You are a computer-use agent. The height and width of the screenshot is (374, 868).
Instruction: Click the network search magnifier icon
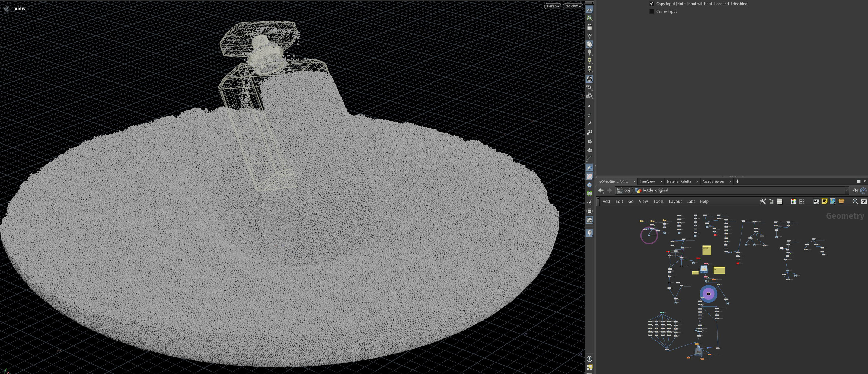(x=855, y=201)
